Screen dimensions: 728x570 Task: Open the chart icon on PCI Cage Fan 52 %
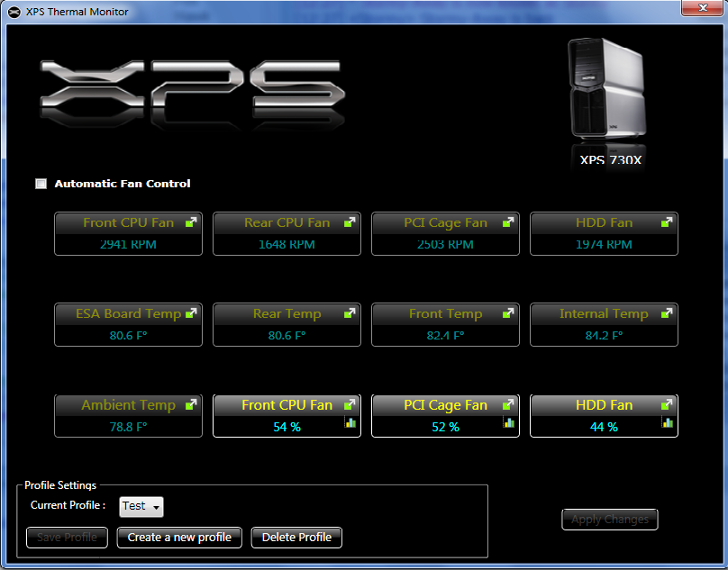coord(509,422)
